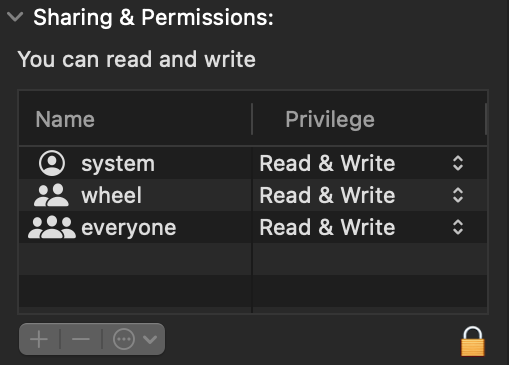509x365 pixels.
Task: Open the wheel privilege stepper arrows
Action: (458, 195)
